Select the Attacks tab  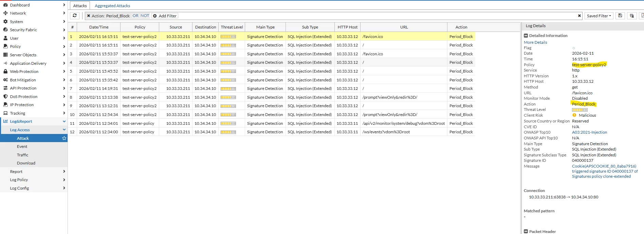point(80,6)
